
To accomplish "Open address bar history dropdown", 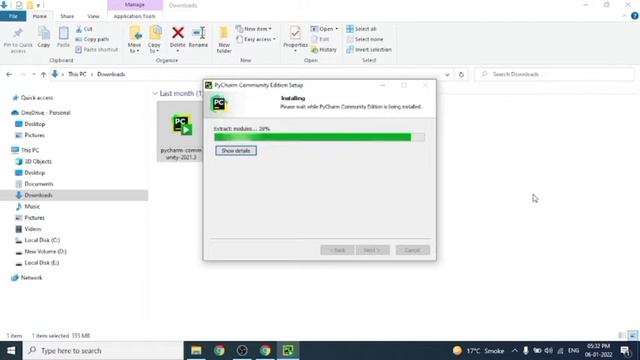I will tap(447, 75).
